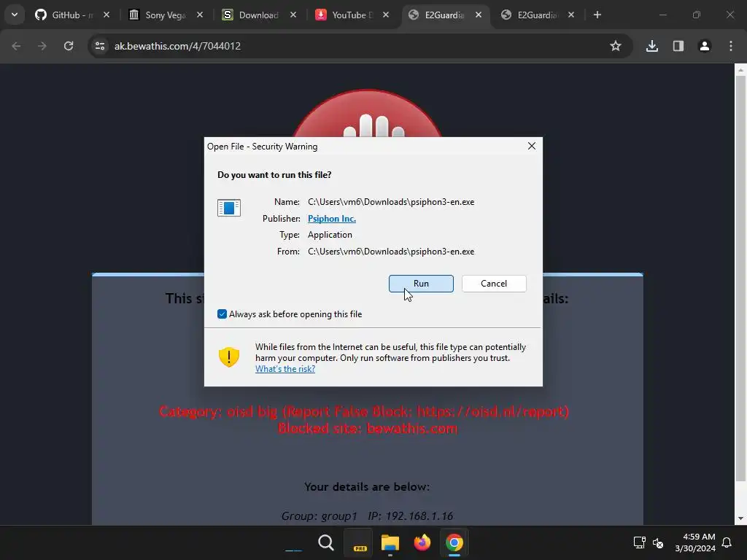Cancel the security warning dialog

[494, 284]
